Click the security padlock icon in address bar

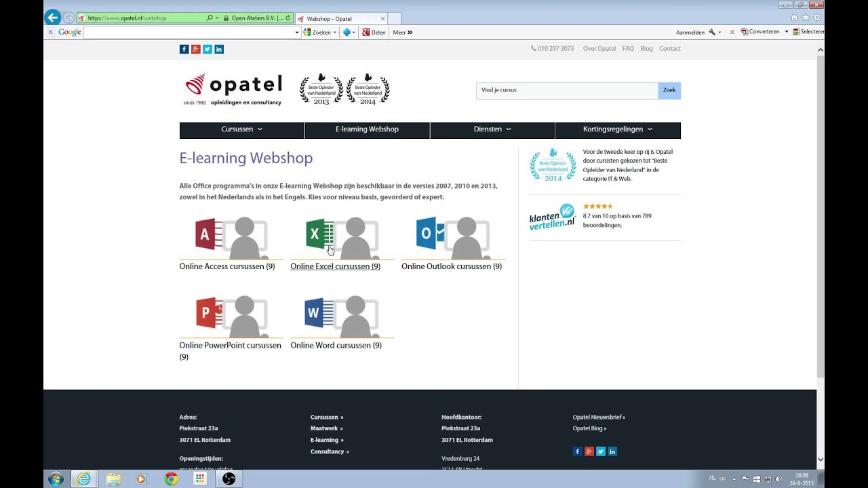click(226, 18)
